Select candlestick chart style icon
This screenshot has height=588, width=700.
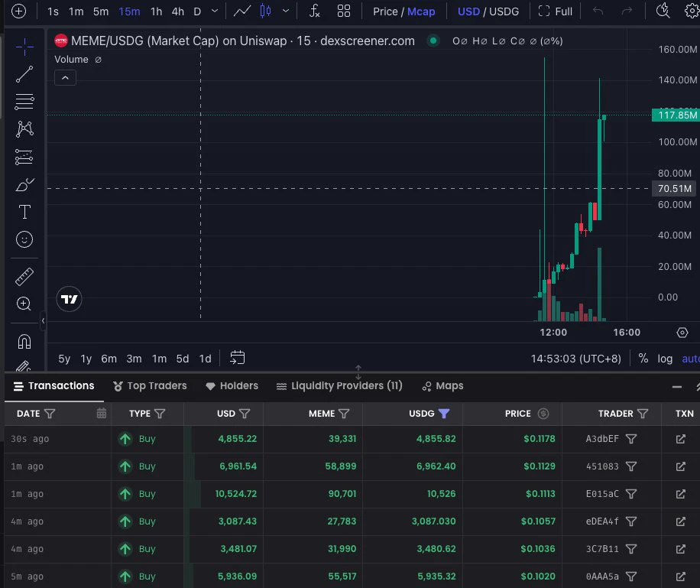[x=266, y=11]
